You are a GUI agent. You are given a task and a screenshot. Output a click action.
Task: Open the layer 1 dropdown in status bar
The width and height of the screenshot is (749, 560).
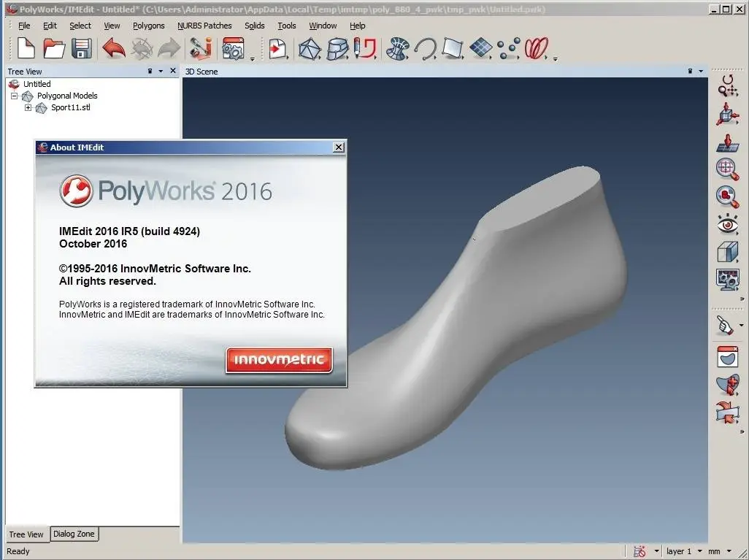coord(700,551)
